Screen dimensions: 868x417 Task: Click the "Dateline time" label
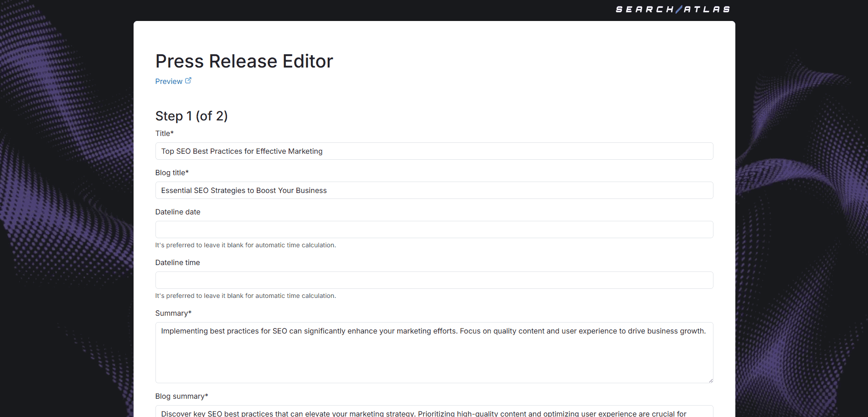tap(177, 262)
